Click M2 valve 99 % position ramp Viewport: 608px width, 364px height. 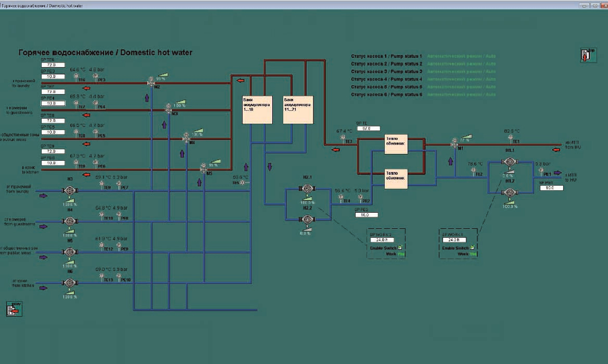[x=163, y=75]
